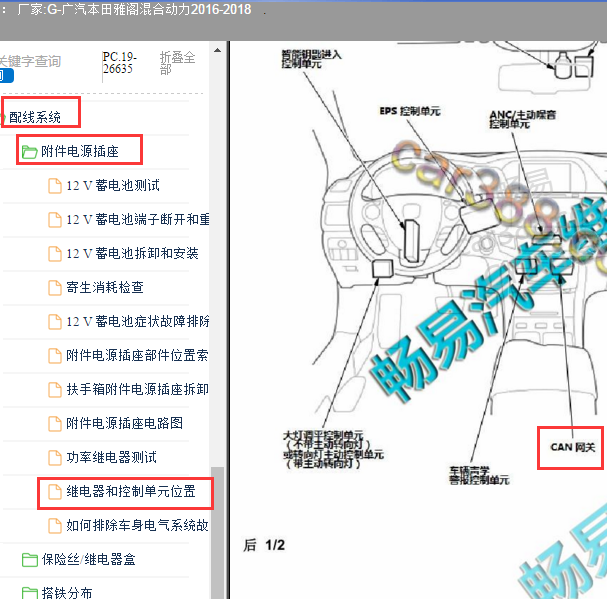Viewport: 607px width, 599px height.
Task: Expand the 保险丝/继电器盒 folder
Action: click(89, 559)
